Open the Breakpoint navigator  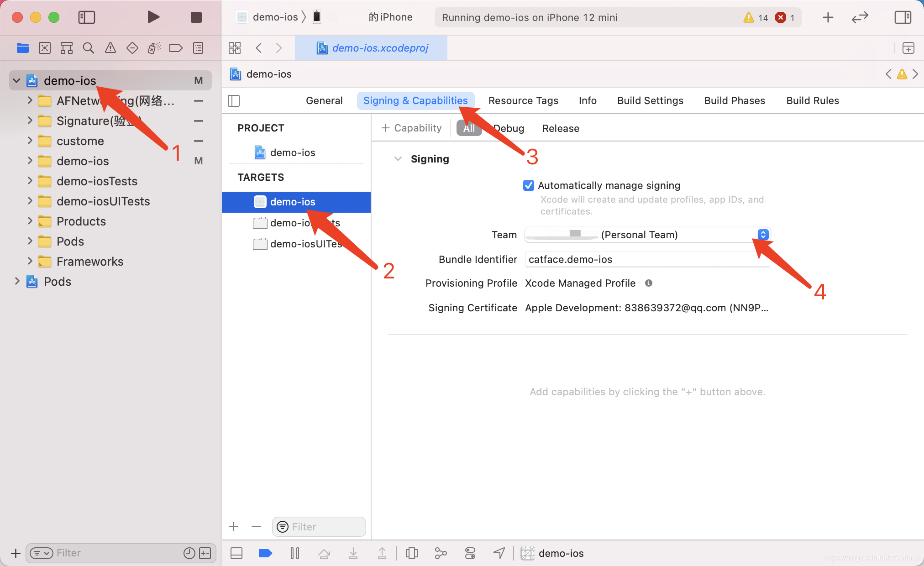(x=176, y=48)
